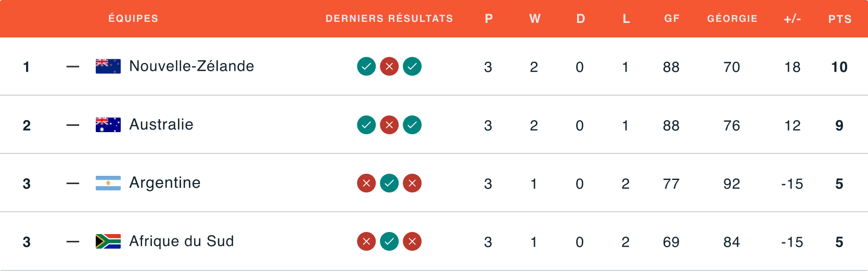Select the Afrique du Sud team name
The height and width of the screenshot is (271, 868).
(x=182, y=241)
